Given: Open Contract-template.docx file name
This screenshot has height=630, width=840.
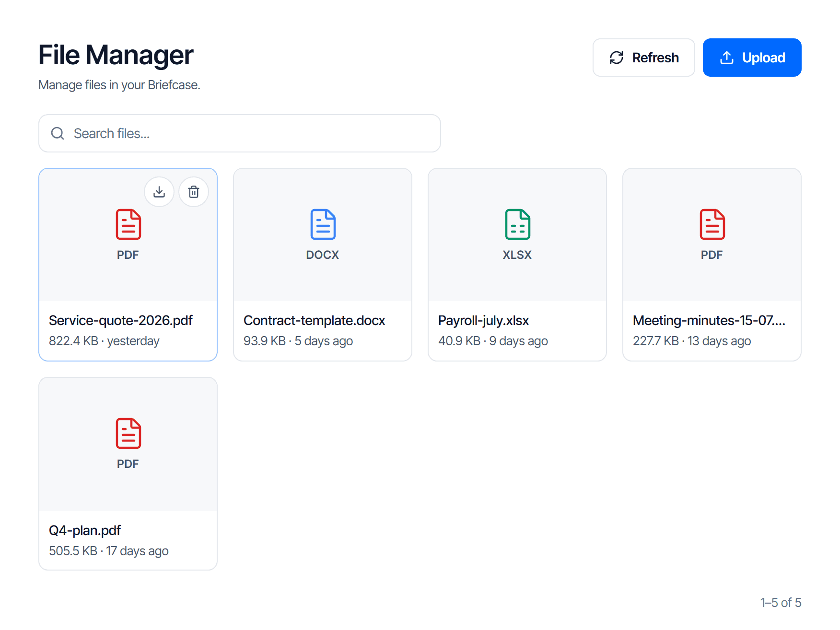Looking at the screenshot, I should click(x=314, y=320).
